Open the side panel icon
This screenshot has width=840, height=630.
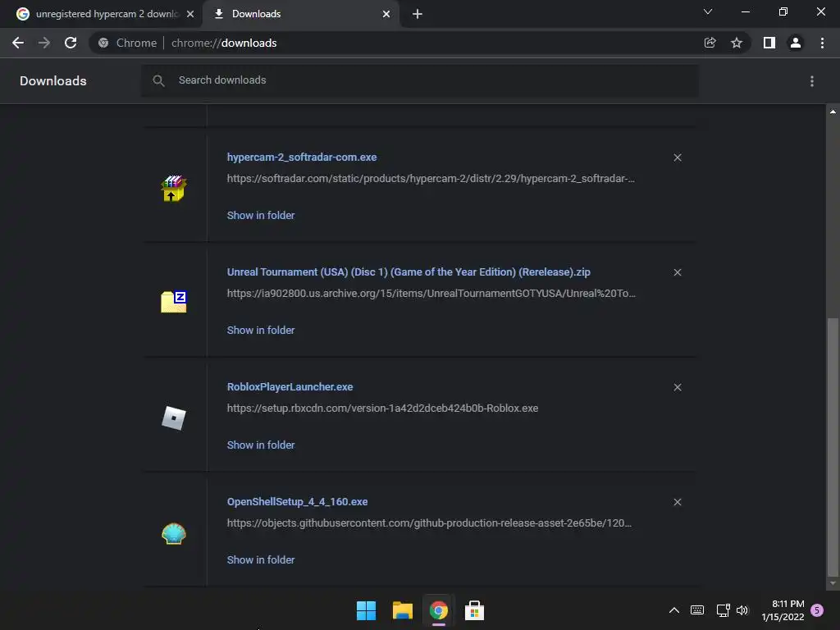tap(769, 43)
